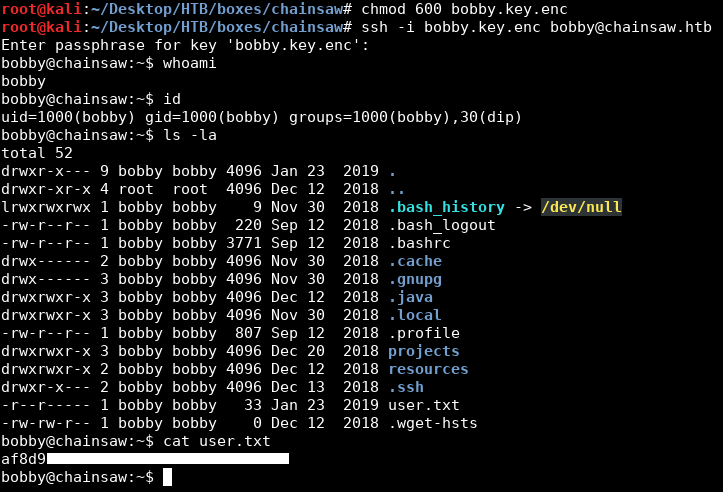Image resolution: width=723 pixels, height=492 pixels.
Task: Click the .bash_history entry in the listing
Action: [x=446, y=207]
